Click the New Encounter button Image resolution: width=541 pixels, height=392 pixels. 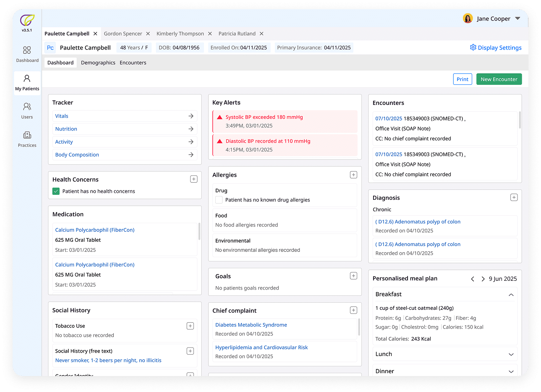coord(499,79)
